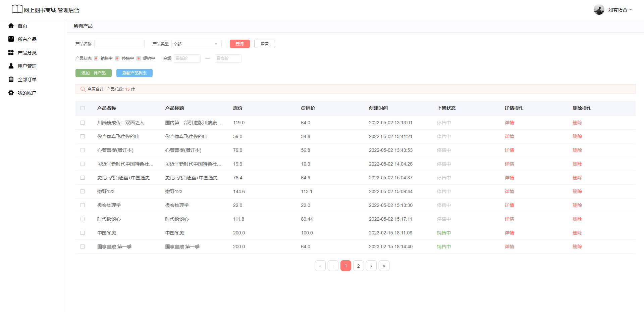
Task: Click the All Products (所有产品) sidebar icon
Action: [x=11, y=39]
